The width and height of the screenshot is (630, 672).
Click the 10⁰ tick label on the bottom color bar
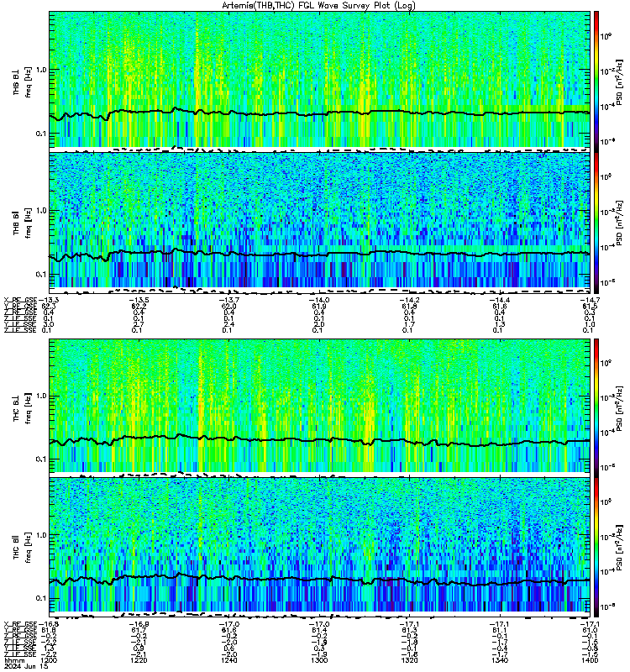(606, 501)
